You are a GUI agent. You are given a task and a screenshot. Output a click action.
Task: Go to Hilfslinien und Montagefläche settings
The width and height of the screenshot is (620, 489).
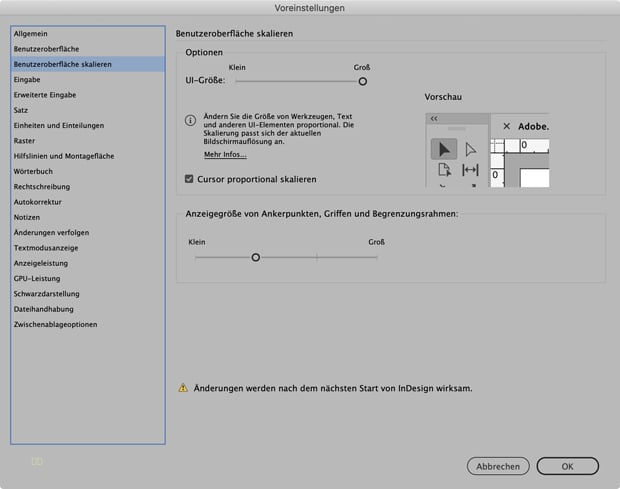[63, 156]
